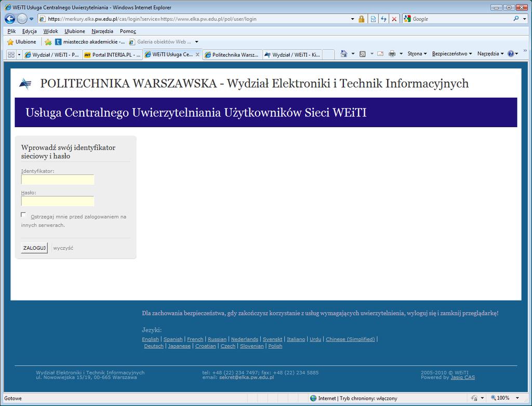Click the Read mail icon
Image resolution: width=532 pixels, height=406 pixels.
click(380, 53)
